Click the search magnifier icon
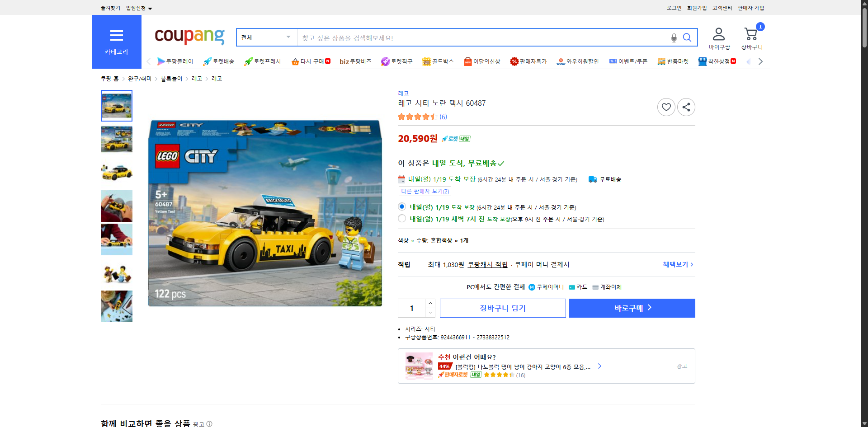This screenshot has width=868, height=427. (x=687, y=38)
